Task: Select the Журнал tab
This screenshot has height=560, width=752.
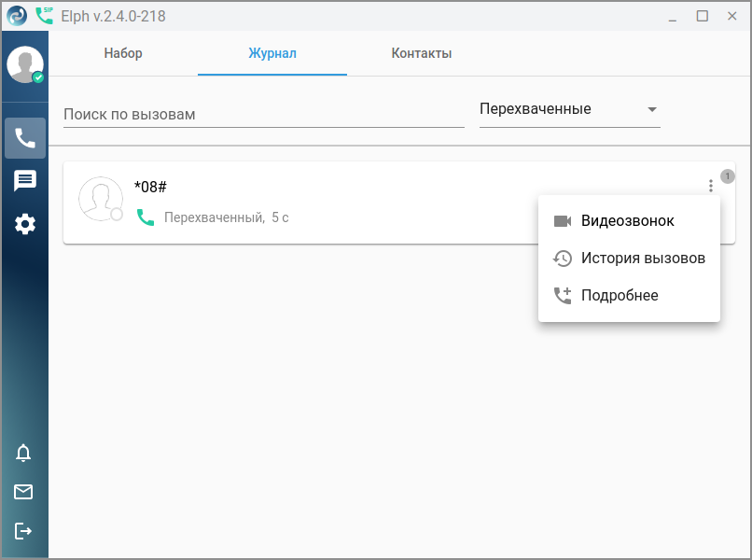Action: (x=272, y=53)
